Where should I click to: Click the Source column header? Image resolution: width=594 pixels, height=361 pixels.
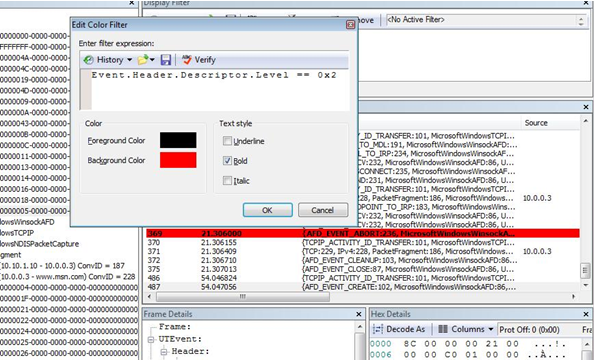pyautogui.click(x=536, y=123)
